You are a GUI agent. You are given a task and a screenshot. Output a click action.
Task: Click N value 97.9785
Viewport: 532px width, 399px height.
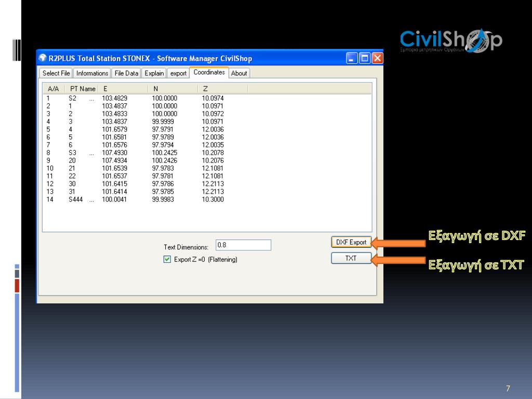point(163,192)
